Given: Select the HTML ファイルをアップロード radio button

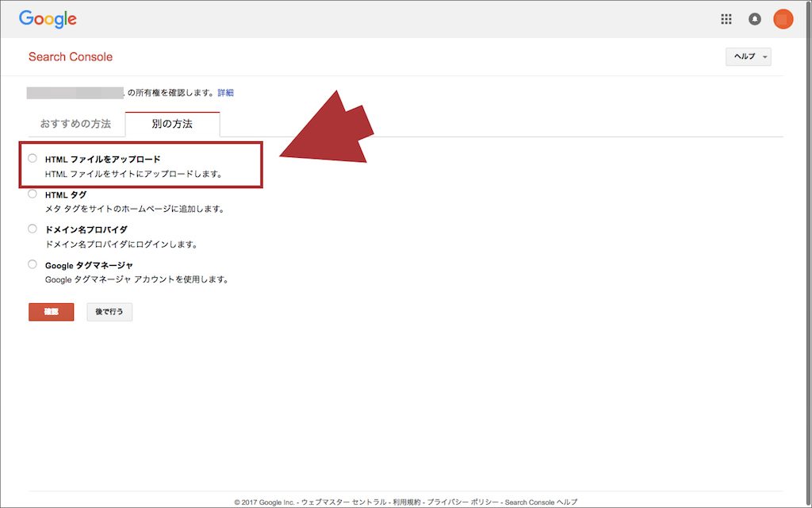Looking at the screenshot, I should pyautogui.click(x=33, y=158).
